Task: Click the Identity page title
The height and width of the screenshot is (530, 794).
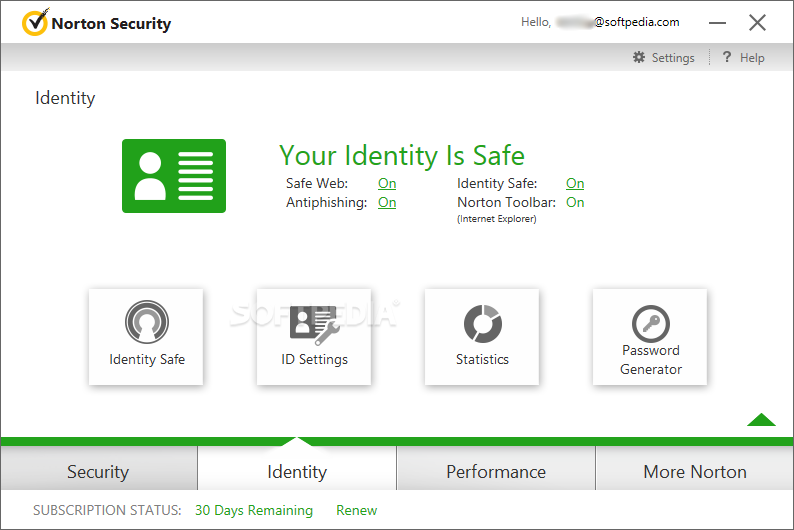Action: [x=65, y=98]
